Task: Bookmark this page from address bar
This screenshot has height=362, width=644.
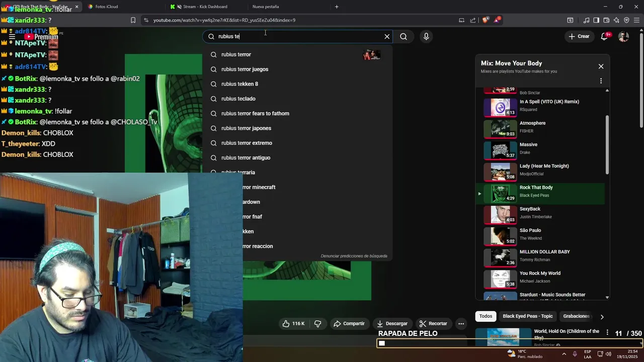Action: pos(133,20)
